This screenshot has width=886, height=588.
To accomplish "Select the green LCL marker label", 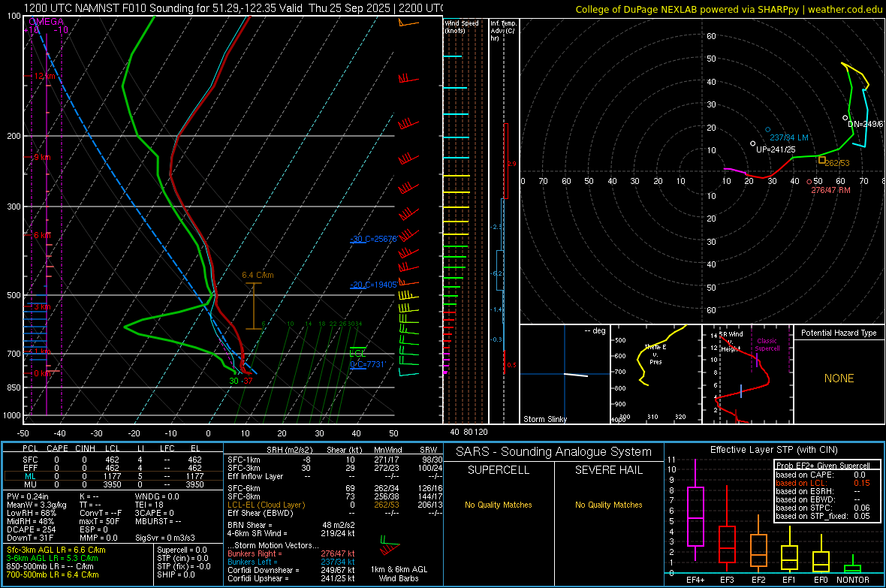I will click(x=357, y=354).
